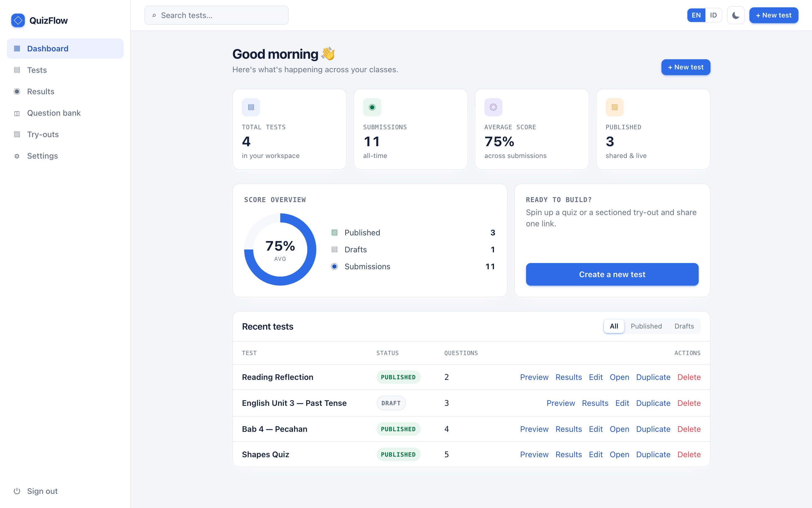This screenshot has width=812, height=508.
Task: View Results for Reading Reflection
Action: [x=569, y=377]
